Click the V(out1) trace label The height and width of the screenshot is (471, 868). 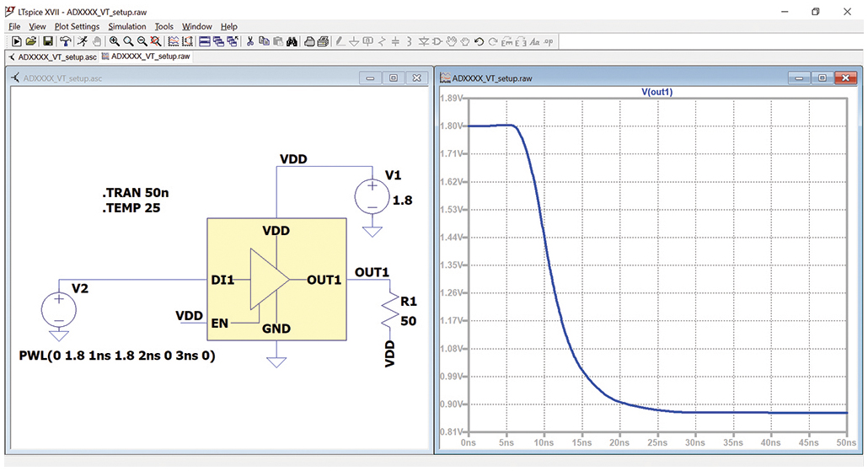(x=656, y=92)
